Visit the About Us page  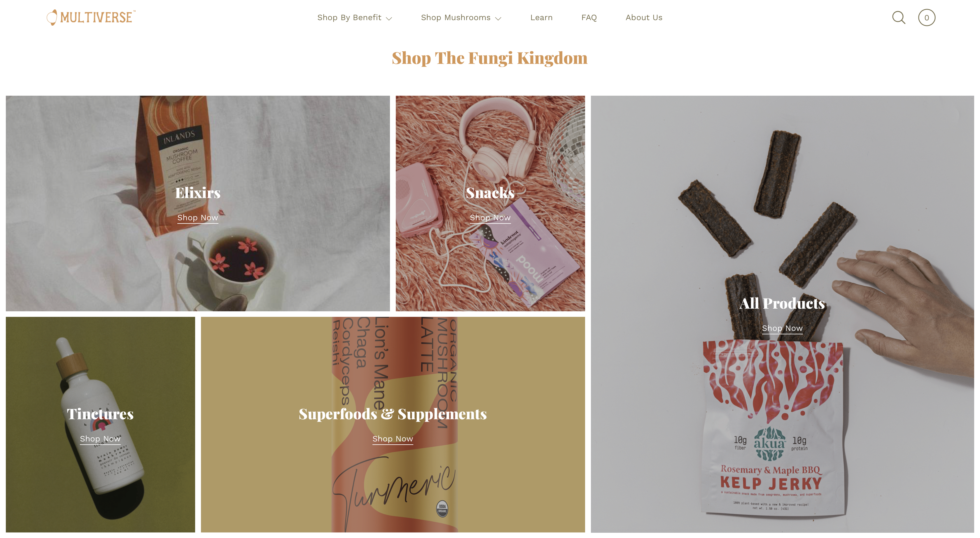(644, 18)
